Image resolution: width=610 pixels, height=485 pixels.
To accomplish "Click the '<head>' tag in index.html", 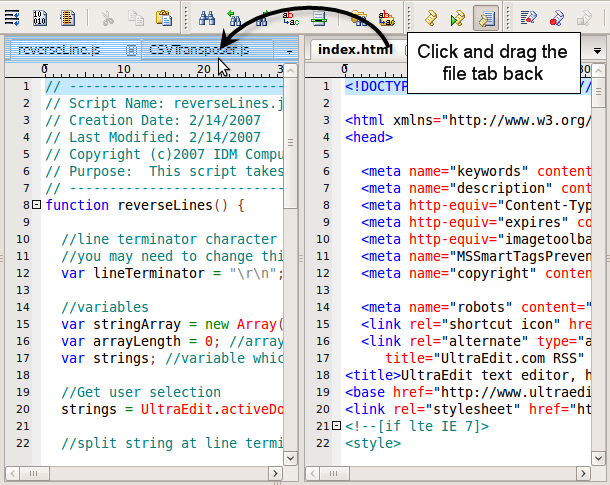I will point(369,137).
